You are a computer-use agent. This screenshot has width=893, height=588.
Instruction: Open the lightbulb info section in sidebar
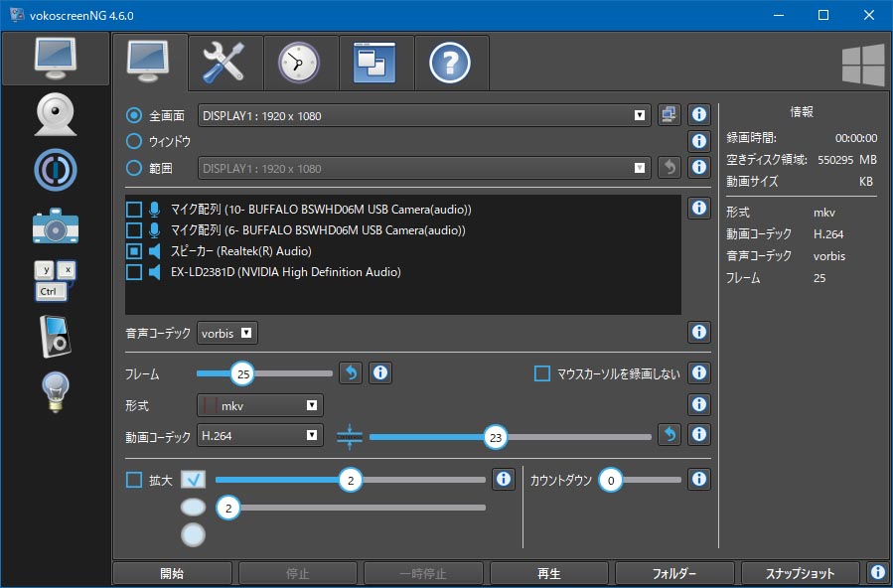pos(56,390)
